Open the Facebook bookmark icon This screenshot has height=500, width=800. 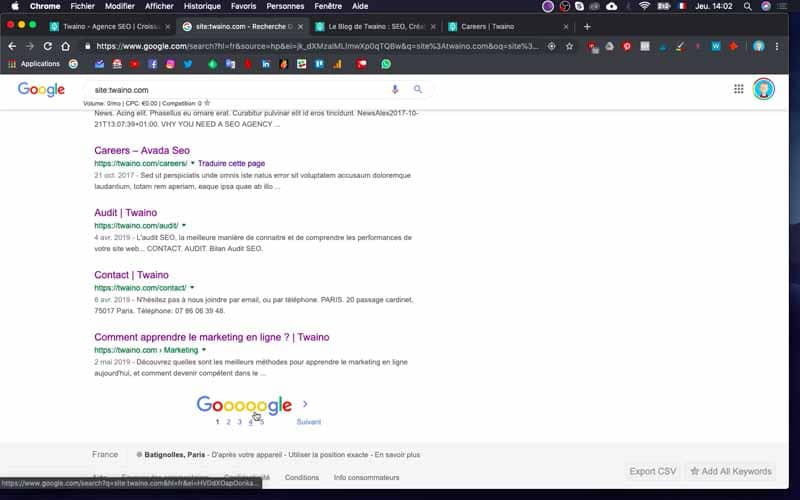(x=153, y=64)
